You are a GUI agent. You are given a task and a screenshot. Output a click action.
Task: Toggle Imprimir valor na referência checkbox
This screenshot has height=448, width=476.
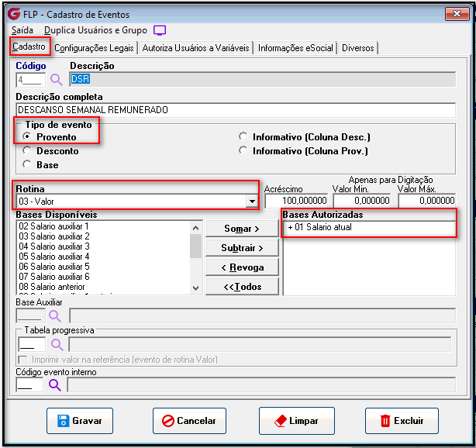point(22,360)
